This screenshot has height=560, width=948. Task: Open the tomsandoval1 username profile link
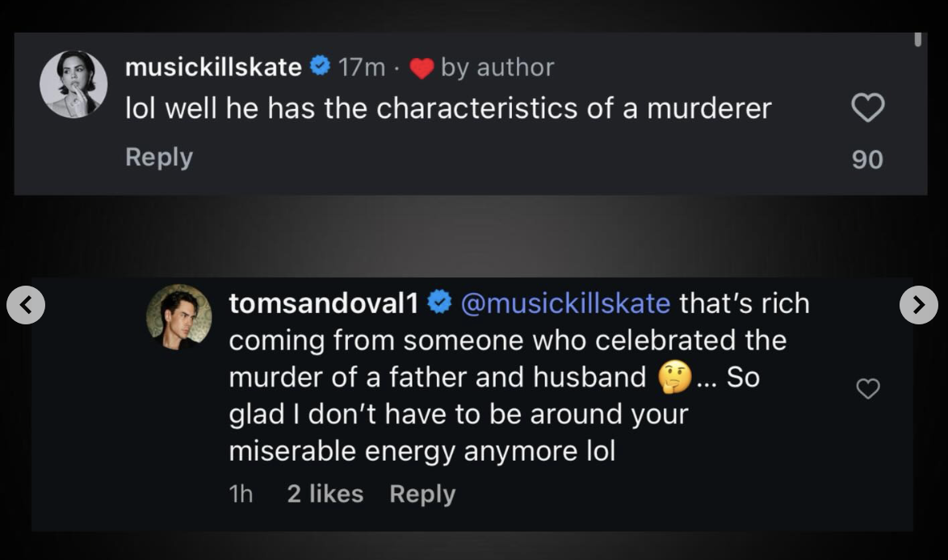(x=324, y=303)
